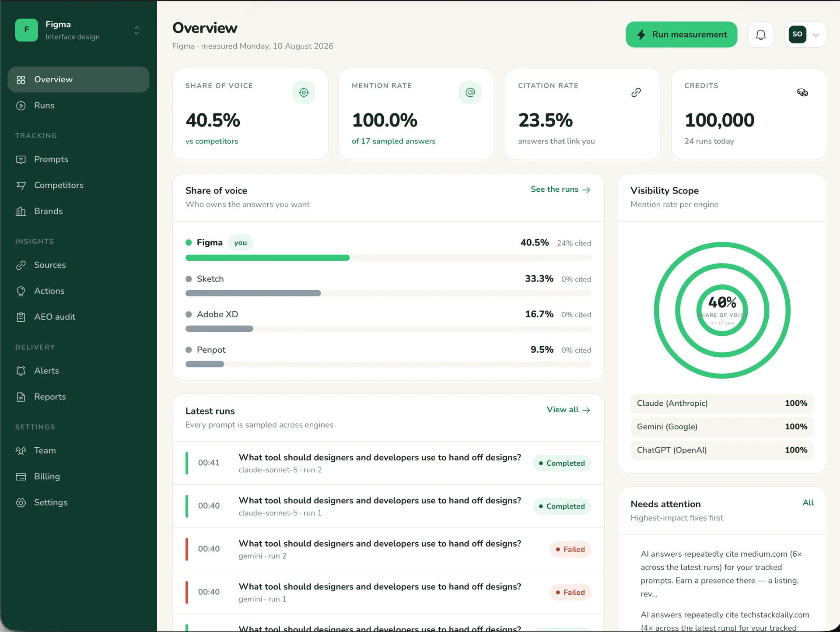This screenshot has width=840, height=632.
Task: Open notifications bell in header
Action: pyautogui.click(x=761, y=35)
